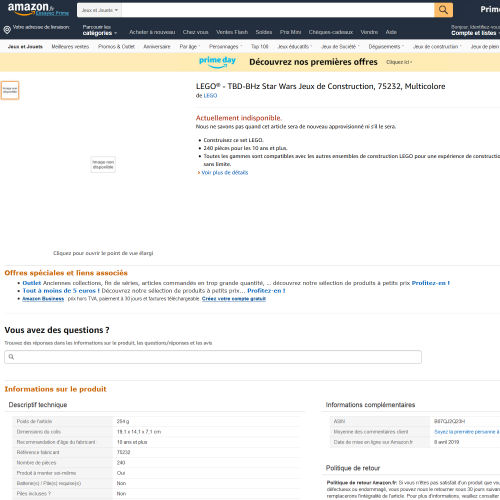Click the LEGO brand link
This screenshot has width=500, height=500.
click(210, 96)
